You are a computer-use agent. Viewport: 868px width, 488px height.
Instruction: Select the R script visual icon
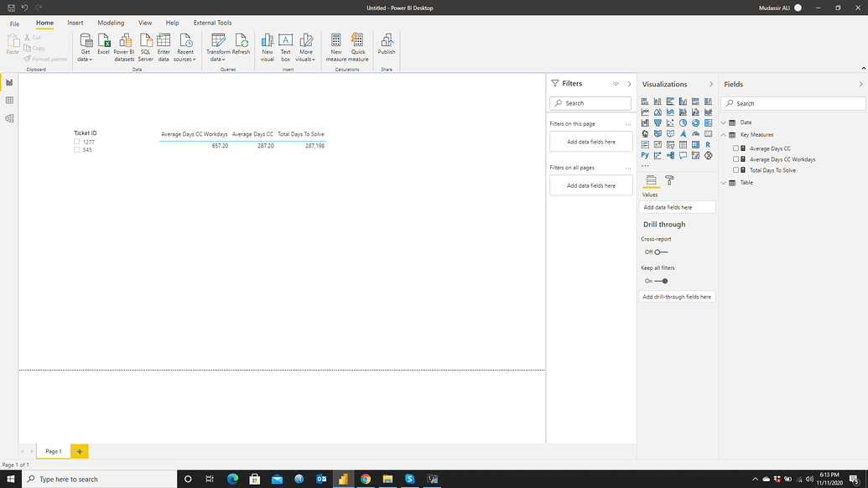point(708,143)
